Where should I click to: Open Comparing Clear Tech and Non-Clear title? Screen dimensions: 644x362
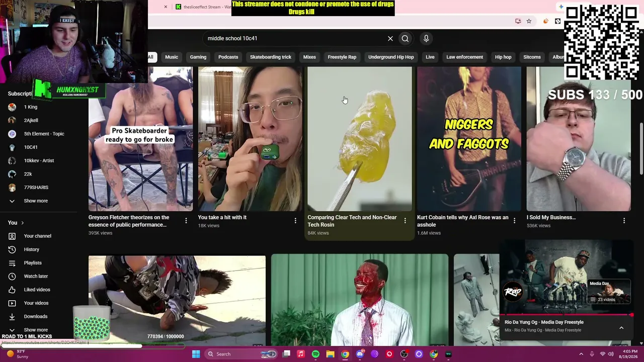click(352, 221)
